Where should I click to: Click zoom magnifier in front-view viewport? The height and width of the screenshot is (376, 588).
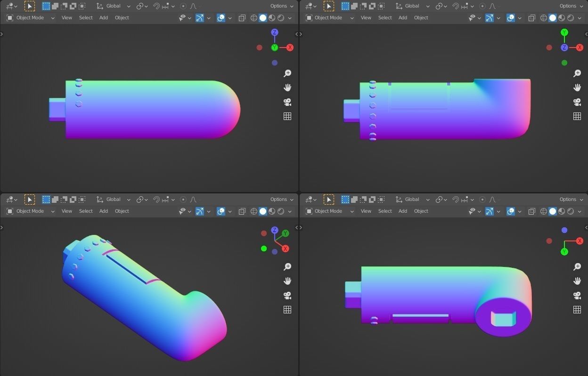tap(287, 73)
